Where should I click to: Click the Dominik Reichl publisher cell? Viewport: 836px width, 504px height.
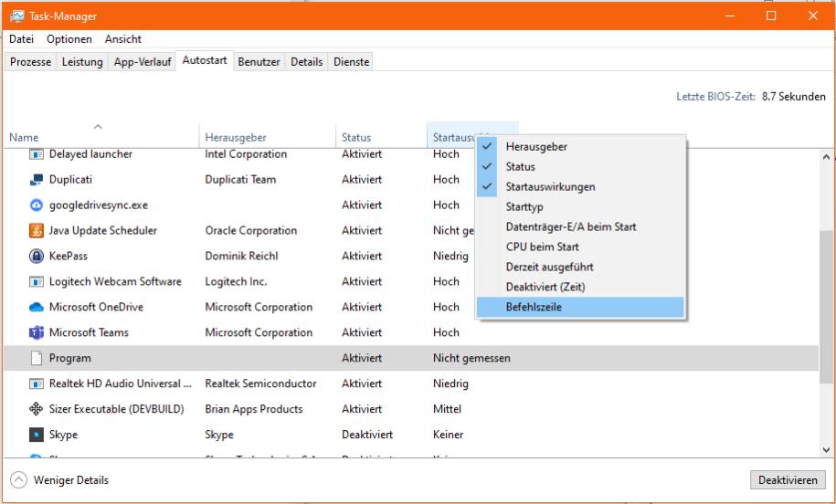(x=241, y=257)
